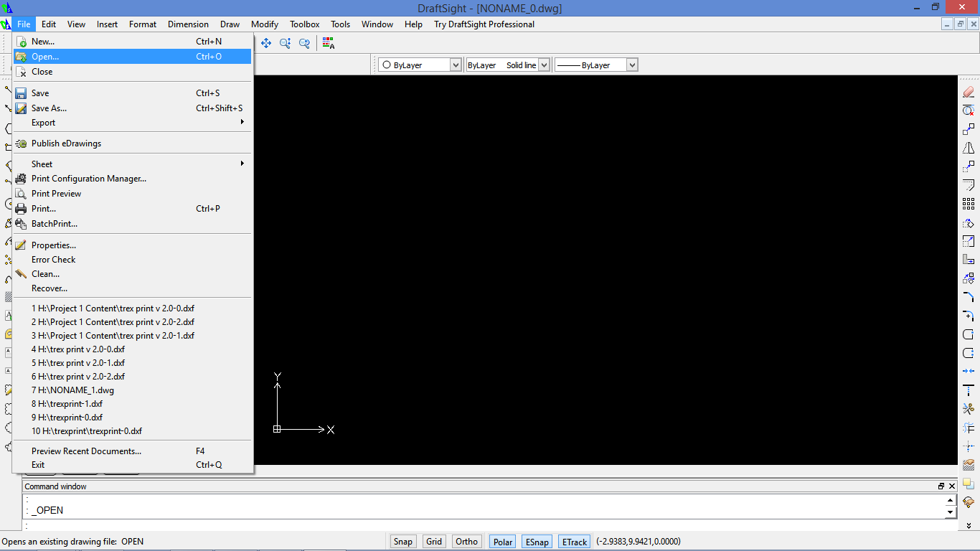The width and height of the screenshot is (980, 551).
Task: Click the dynamic zoom magnifier icon
Action: 286,43
